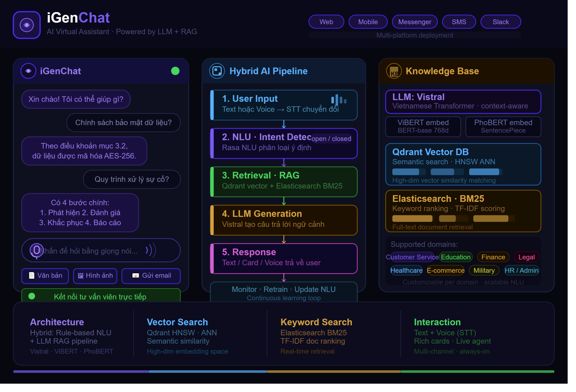Click the green segment of bottom color bar
The image size is (576, 392).
click(478, 372)
